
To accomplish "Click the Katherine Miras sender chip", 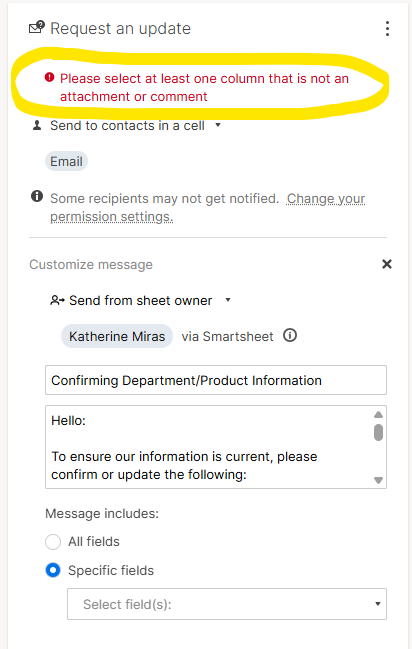I will (x=117, y=336).
